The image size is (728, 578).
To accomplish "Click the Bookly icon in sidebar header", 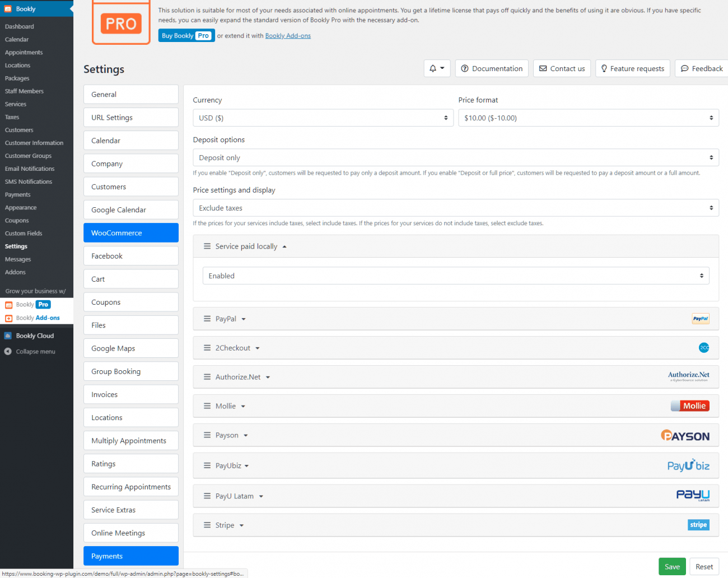I will coord(8,9).
